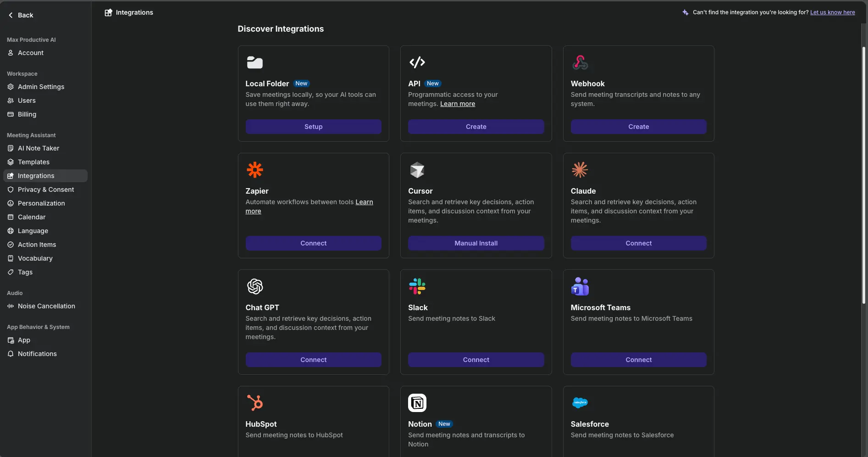Click the New badge next to Local Folder
Image resolution: width=868 pixels, height=457 pixels.
point(301,84)
